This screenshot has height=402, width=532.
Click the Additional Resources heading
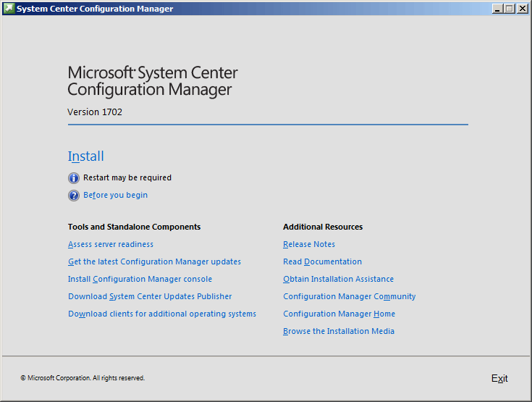pyautogui.click(x=323, y=227)
